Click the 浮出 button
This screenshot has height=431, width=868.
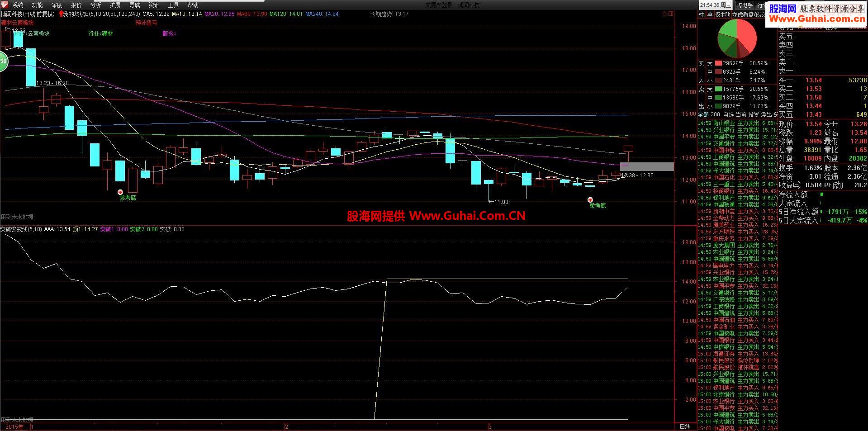(766, 115)
